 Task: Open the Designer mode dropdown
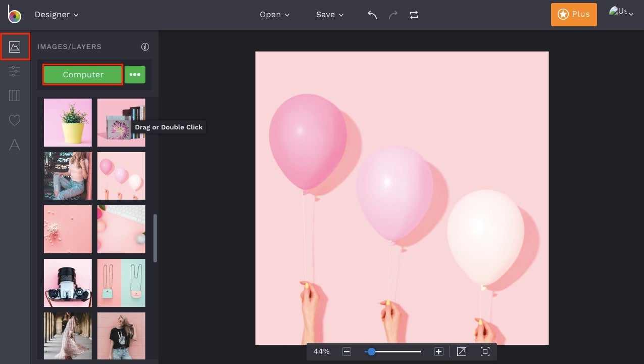click(57, 15)
